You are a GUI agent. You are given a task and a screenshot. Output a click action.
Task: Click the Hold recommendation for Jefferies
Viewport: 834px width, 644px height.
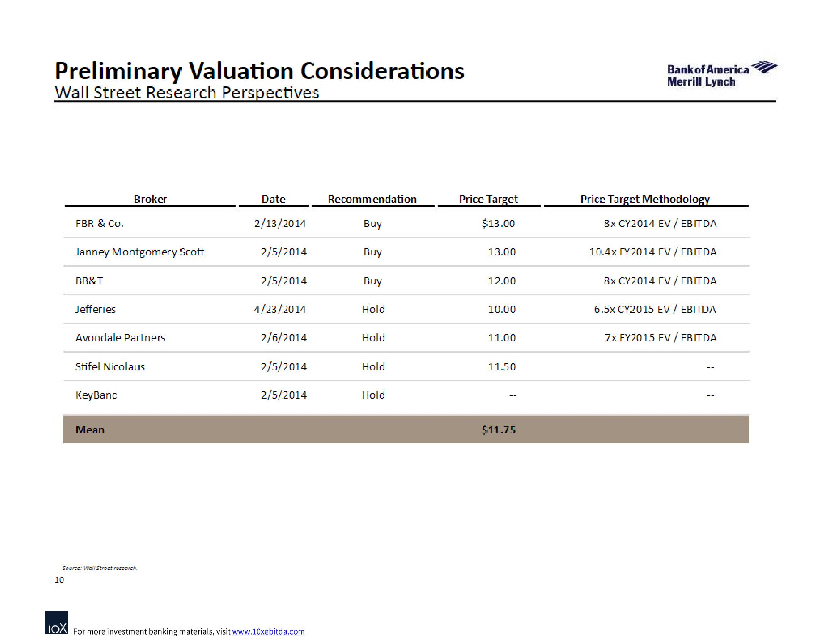click(x=373, y=309)
